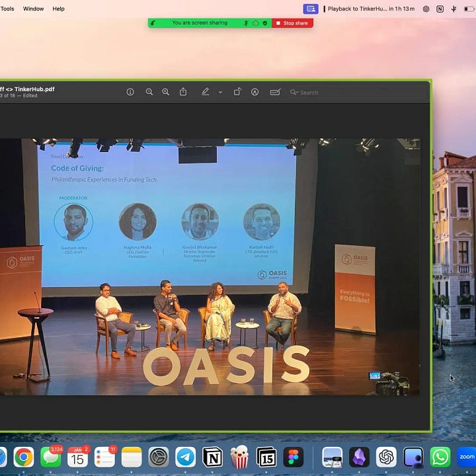Open search options magnifier dropdown in Preview
Screen dimensions: 476x476
294,92
